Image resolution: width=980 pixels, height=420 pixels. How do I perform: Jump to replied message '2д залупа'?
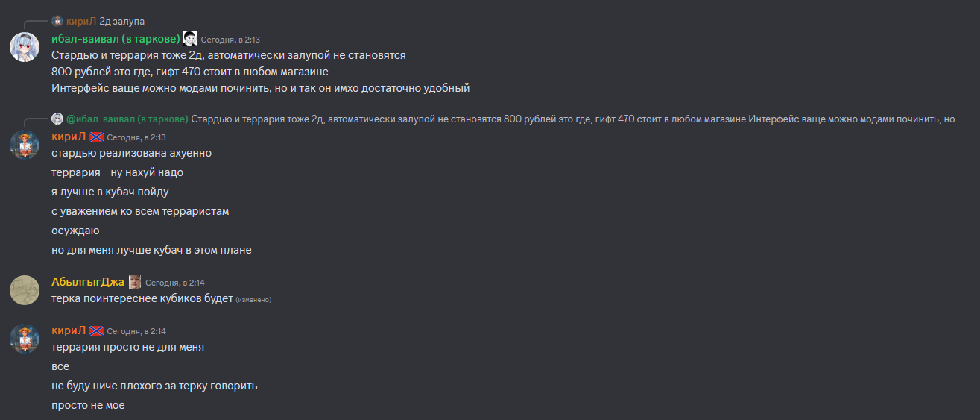(x=122, y=21)
